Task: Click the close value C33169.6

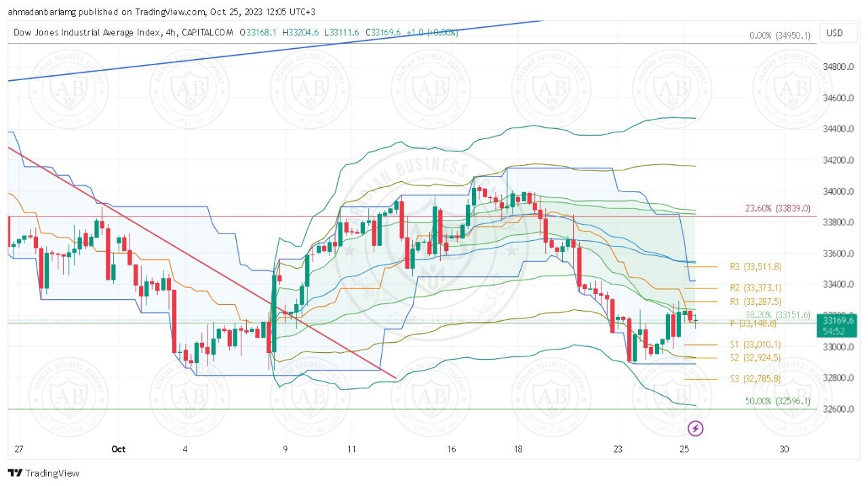Action: point(384,32)
